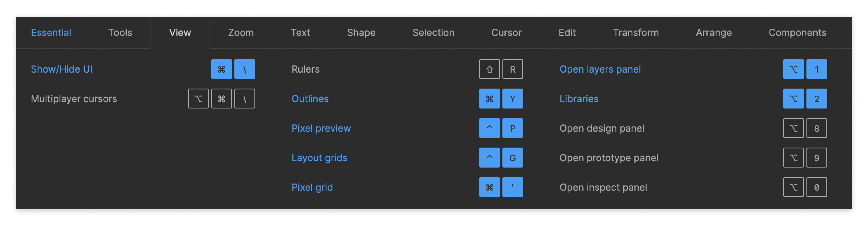Click the G keycap for Layout grids
This screenshot has width=868, height=225.
[x=512, y=157]
